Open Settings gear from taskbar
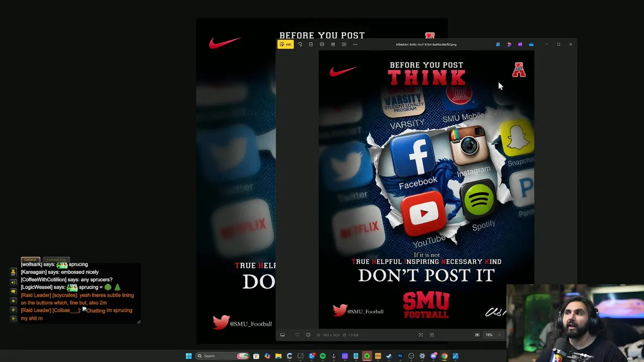Image resolution: width=644 pixels, height=362 pixels. pos(422,356)
